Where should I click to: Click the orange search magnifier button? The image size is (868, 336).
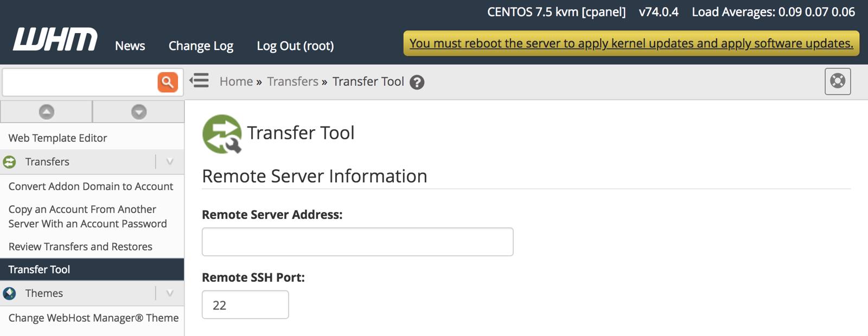[x=168, y=82]
